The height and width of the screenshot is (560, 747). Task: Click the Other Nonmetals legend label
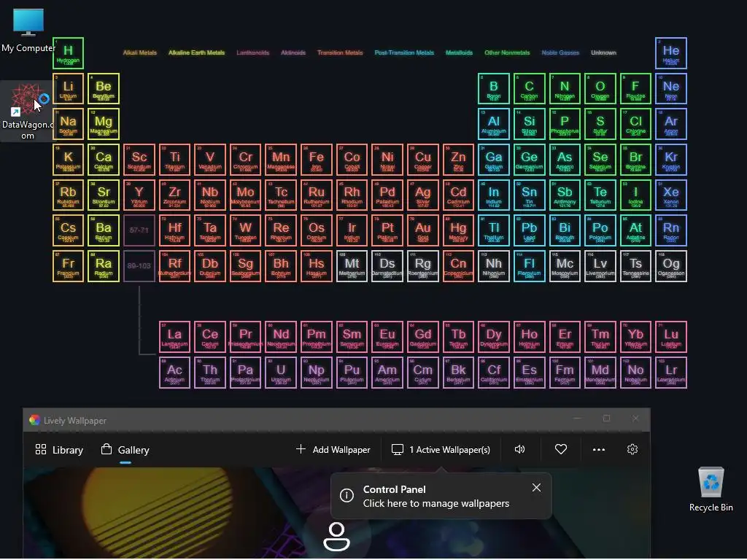[507, 52]
